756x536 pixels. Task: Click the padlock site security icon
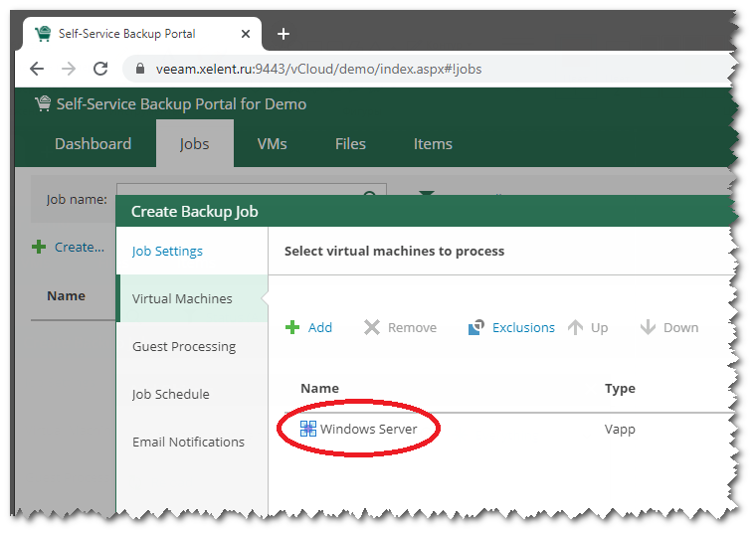tap(140, 69)
